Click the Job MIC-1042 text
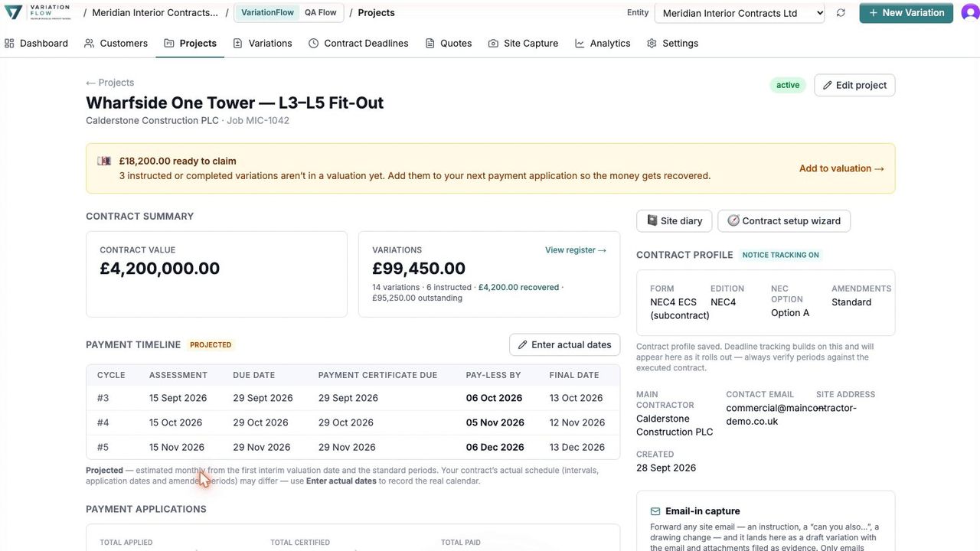980x551 pixels. point(258,121)
